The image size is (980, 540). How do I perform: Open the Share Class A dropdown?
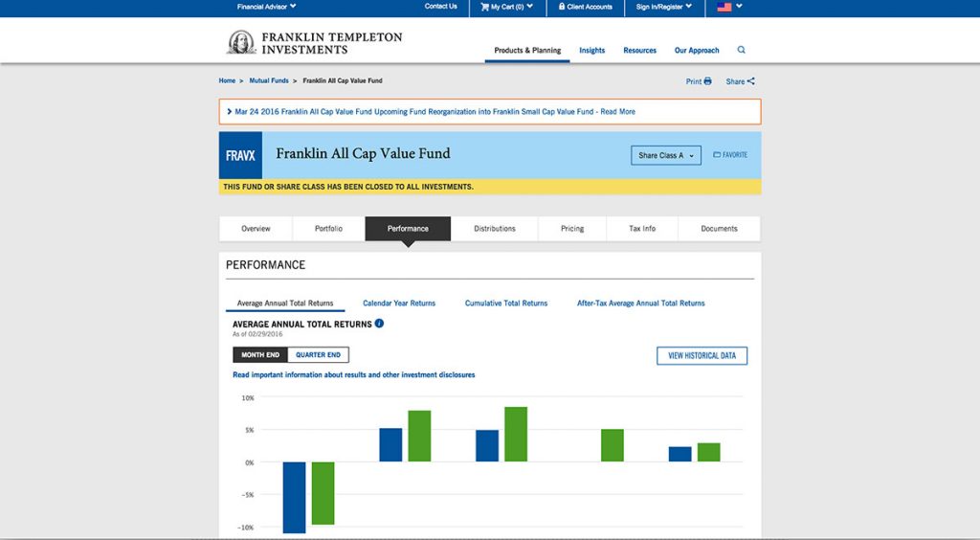666,155
